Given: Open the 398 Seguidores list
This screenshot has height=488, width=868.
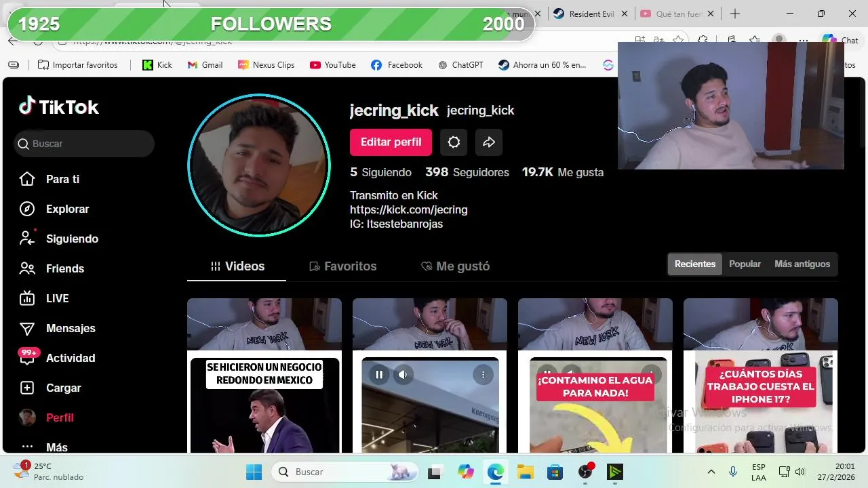Looking at the screenshot, I should pos(467,172).
